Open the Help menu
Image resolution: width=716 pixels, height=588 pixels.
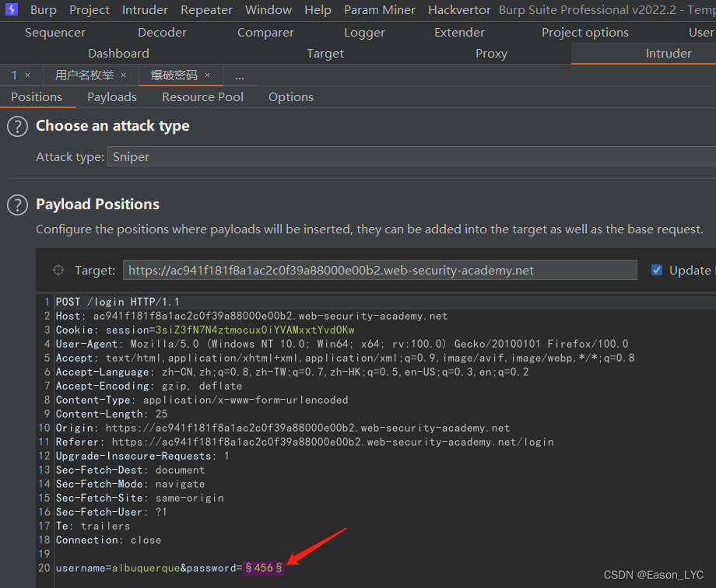coord(318,9)
